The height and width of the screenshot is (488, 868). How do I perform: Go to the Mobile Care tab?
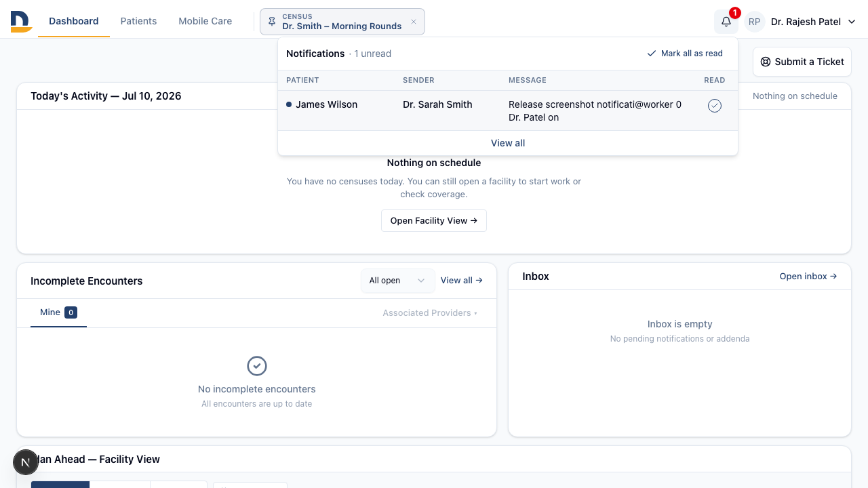click(205, 21)
